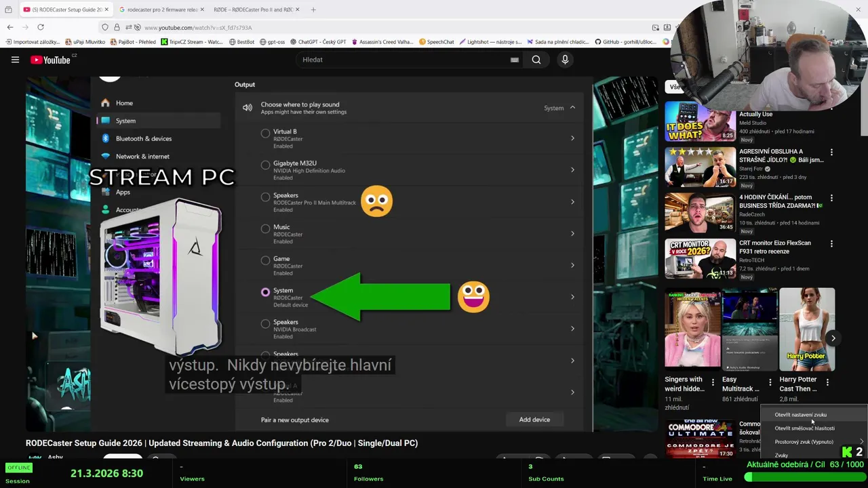Select the Gigabyte M32U output radio button
The width and height of the screenshot is (868, 488).
265,165
